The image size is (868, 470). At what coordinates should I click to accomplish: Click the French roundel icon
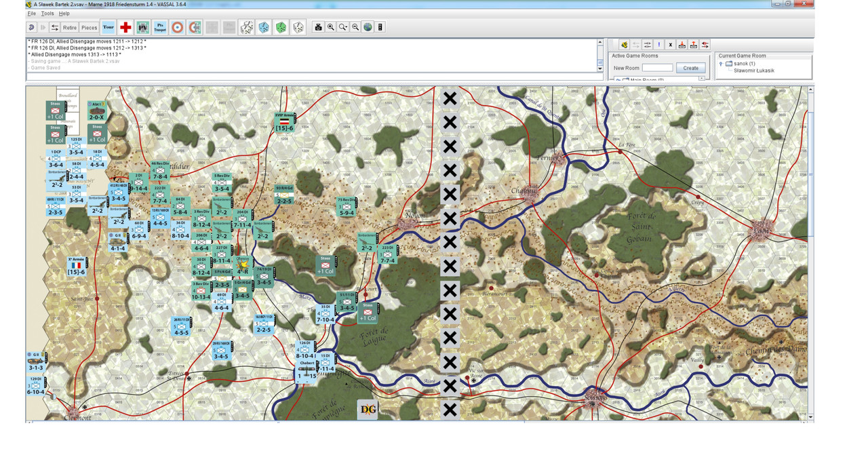coord(177,27)
